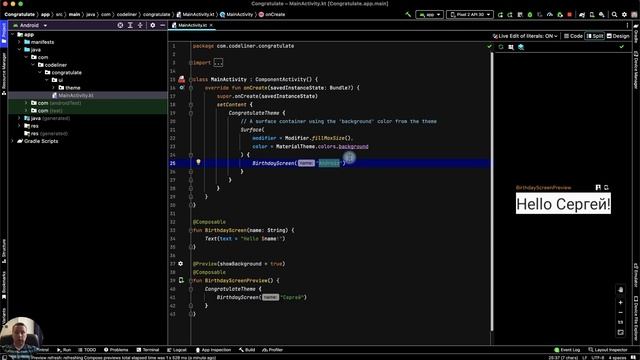The width and height of the screenshot is (640, 360).
Task: Toggle the Project tool window side tab
Action: 4,33
